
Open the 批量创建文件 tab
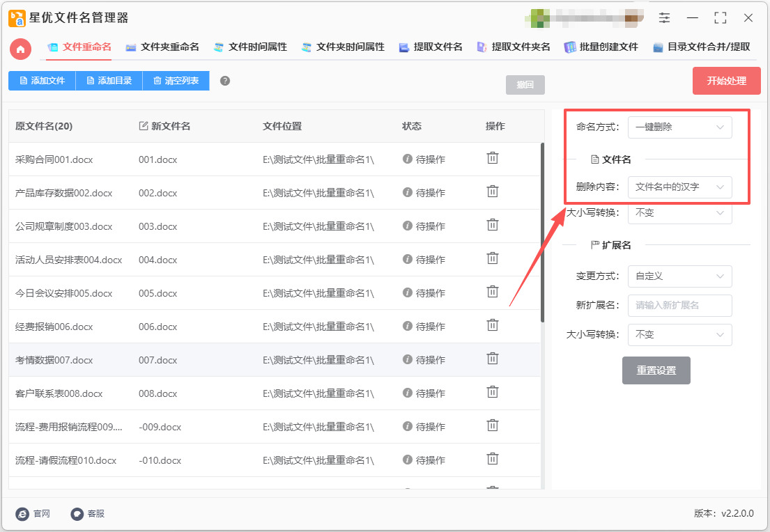click(x=601, y=47)
